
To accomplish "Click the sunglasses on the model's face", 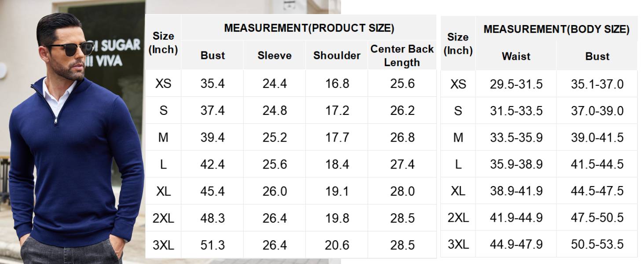I will [70, 49].
